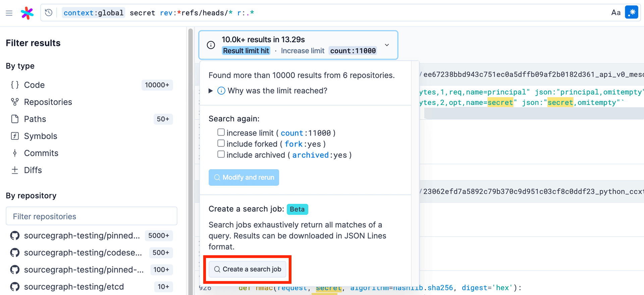Toggle case sensitivity with Aa
The width and height of the screenshot is (644, 295).
click(616, 13)
